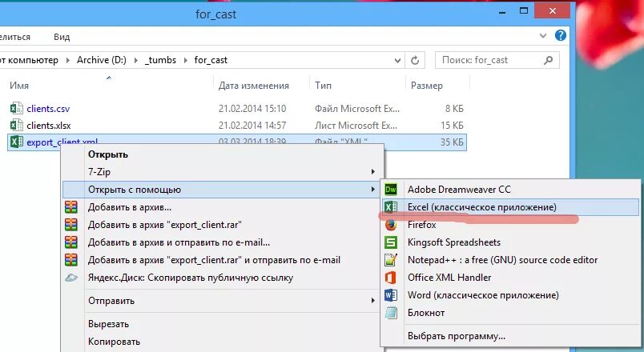Click the Office XML Handler icon

pyautogui.click(x=391, y=278)
